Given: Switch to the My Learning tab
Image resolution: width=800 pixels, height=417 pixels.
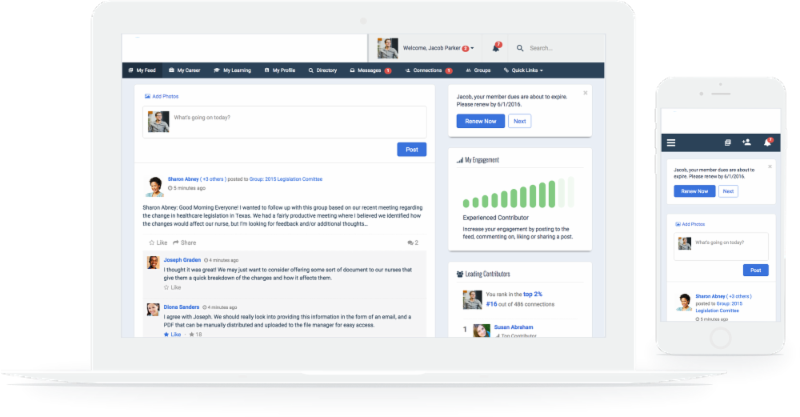Looking at the screenshot, I should point(233,71).
